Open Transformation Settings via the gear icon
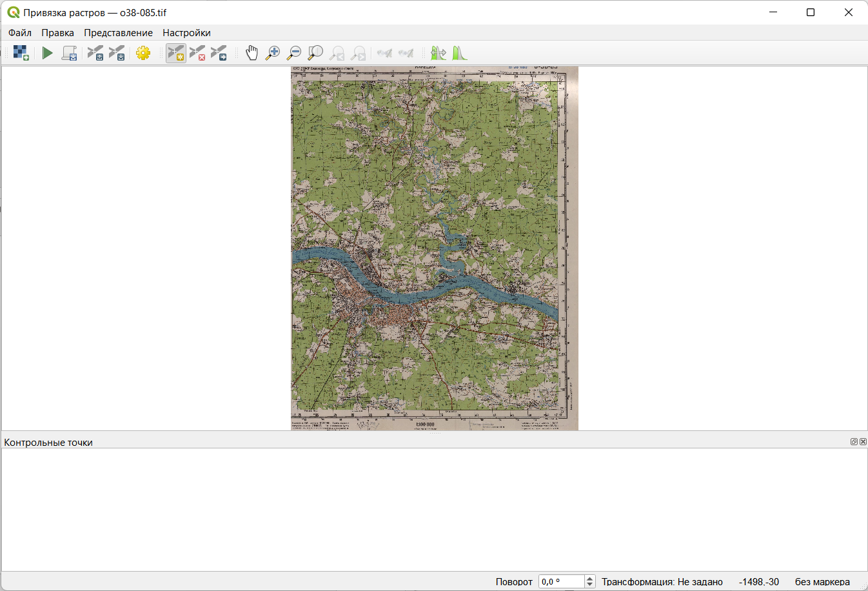The width and height of the screenshot is (868, 591). click(x=143, y=53)
